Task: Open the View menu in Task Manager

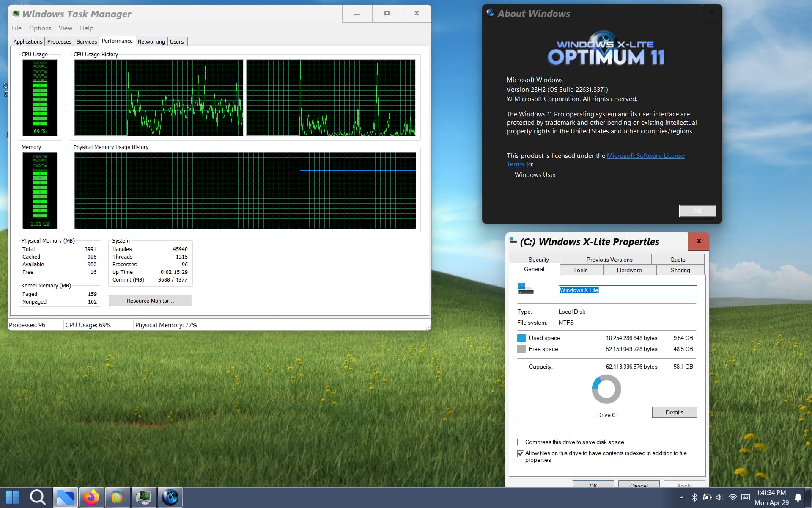Action: [x=66, y=28]
